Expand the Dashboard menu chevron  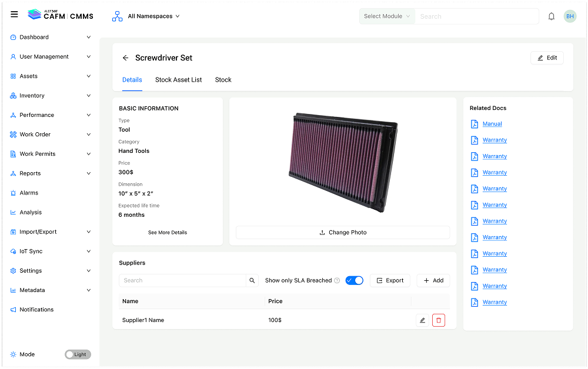pyautogui.click(x=89, y=37)
